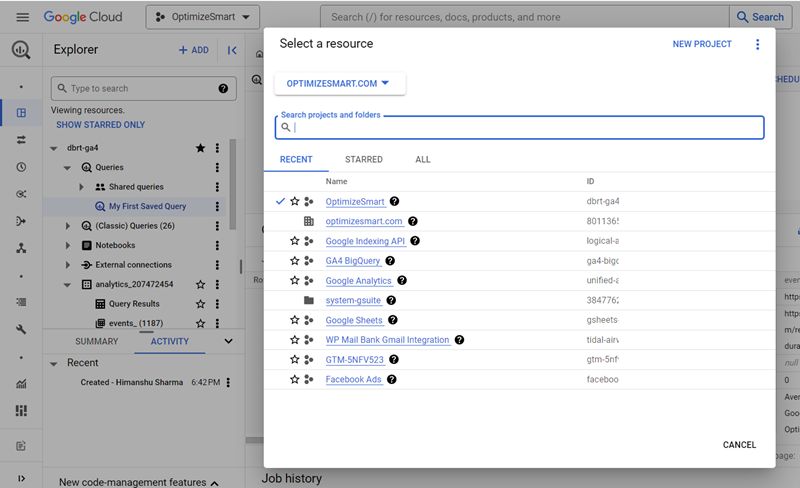The height and width of the screenshot is (488, 800).
Task: Click help icon next to system-gsuite
Action: [391, 300]
